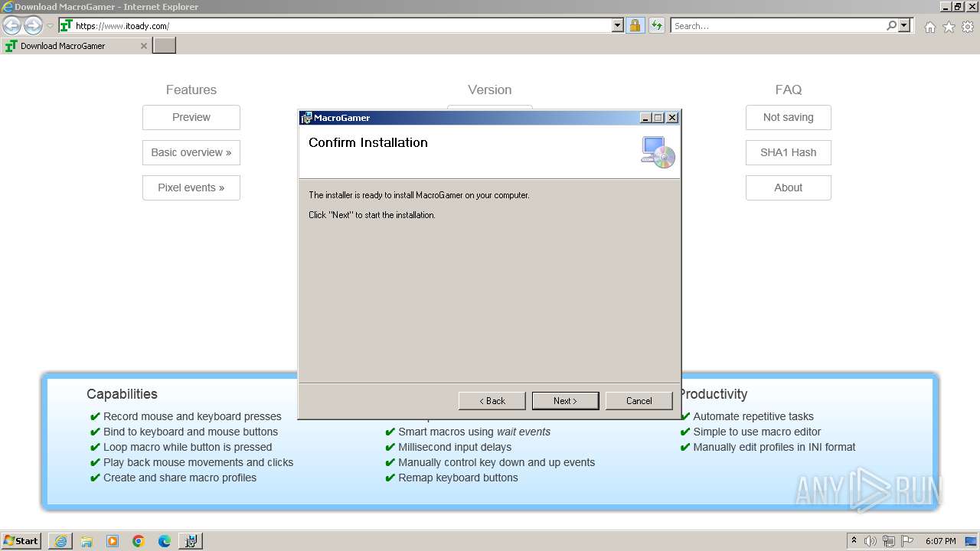This screenshot has width=980, height=551.
Task: Open the Windows Start menu
Action: 21,541
